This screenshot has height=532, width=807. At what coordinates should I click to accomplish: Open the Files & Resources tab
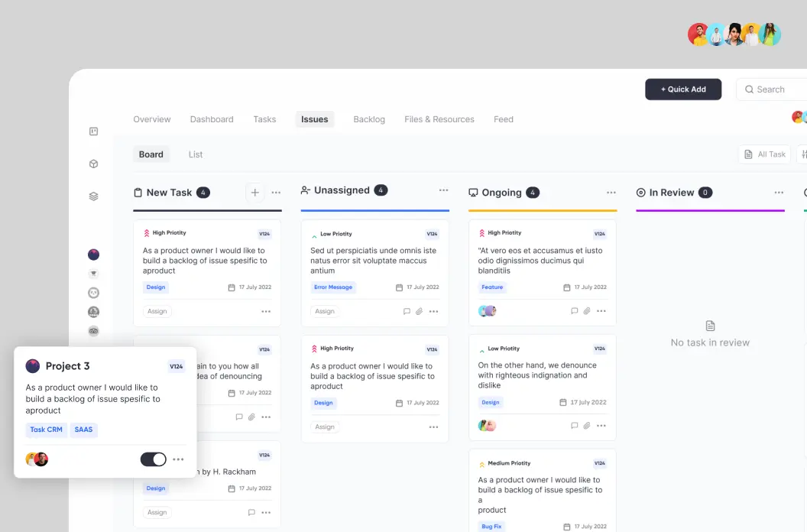(x=439, y=119)
